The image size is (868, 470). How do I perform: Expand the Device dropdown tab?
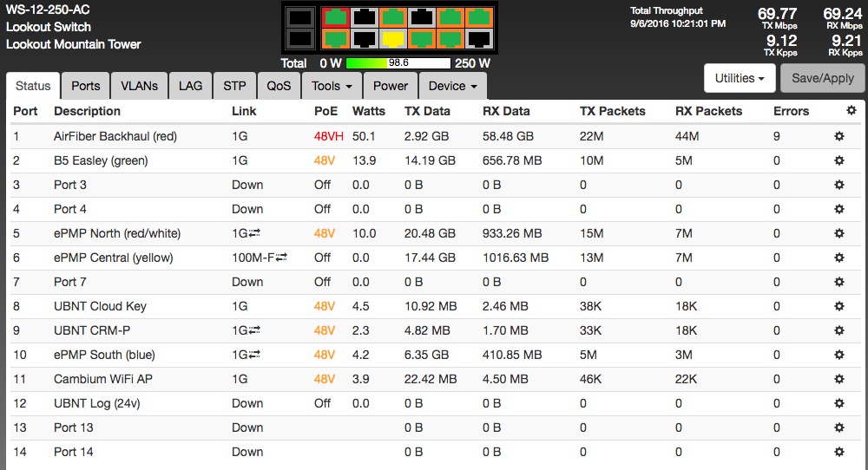[452, 86]
